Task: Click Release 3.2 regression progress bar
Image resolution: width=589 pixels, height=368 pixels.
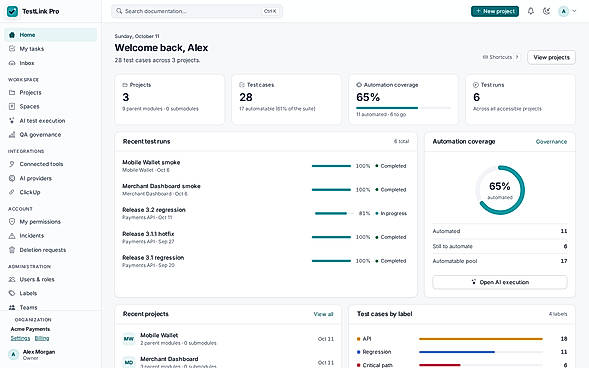Action: pos(333,213)
